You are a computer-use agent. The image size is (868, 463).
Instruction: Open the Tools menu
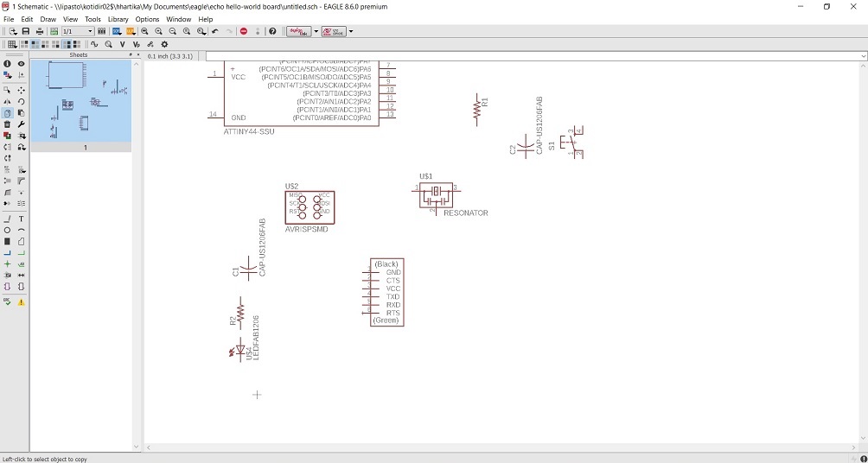coord(93,19)
